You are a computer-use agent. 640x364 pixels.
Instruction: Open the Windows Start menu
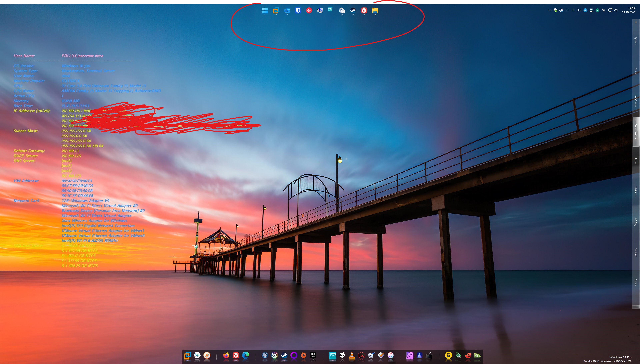click(265, 10)
